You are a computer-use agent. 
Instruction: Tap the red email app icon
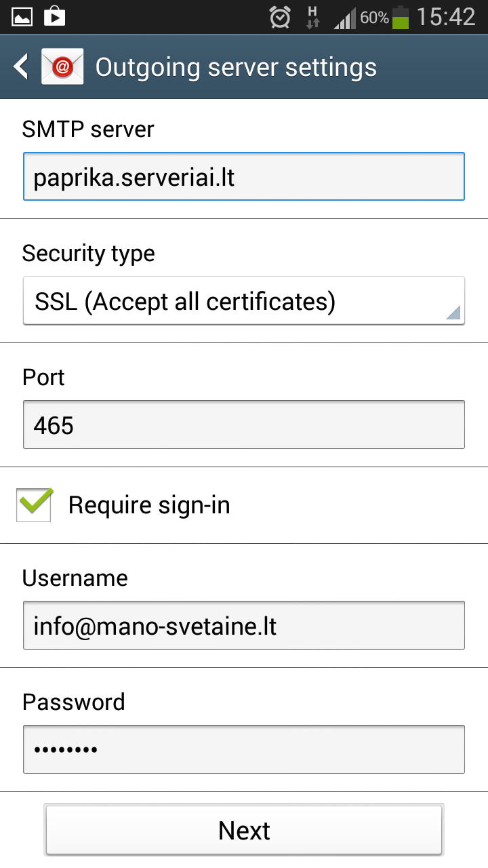pyautogui.click(x=62, y=67)
